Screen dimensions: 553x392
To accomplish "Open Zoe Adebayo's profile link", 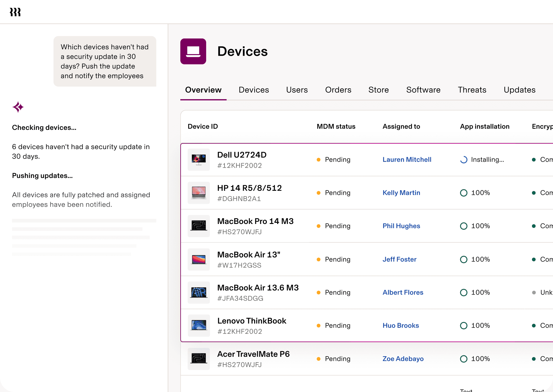I will [403, 359].
